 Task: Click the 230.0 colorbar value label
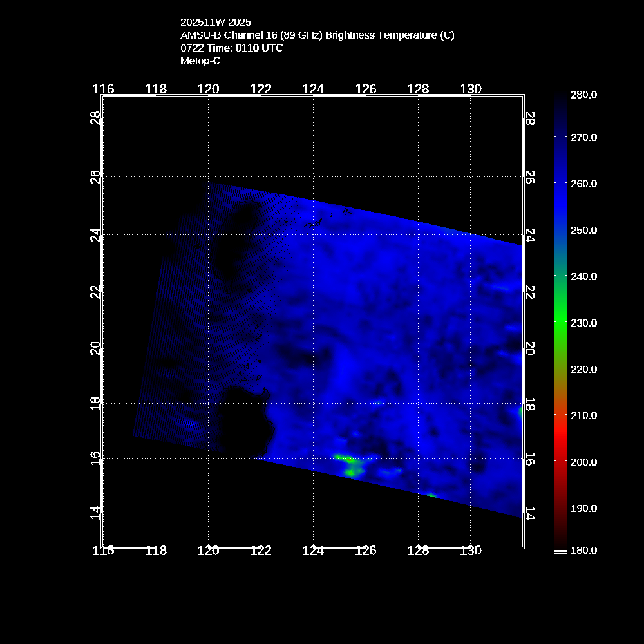(x=584, y=323)
